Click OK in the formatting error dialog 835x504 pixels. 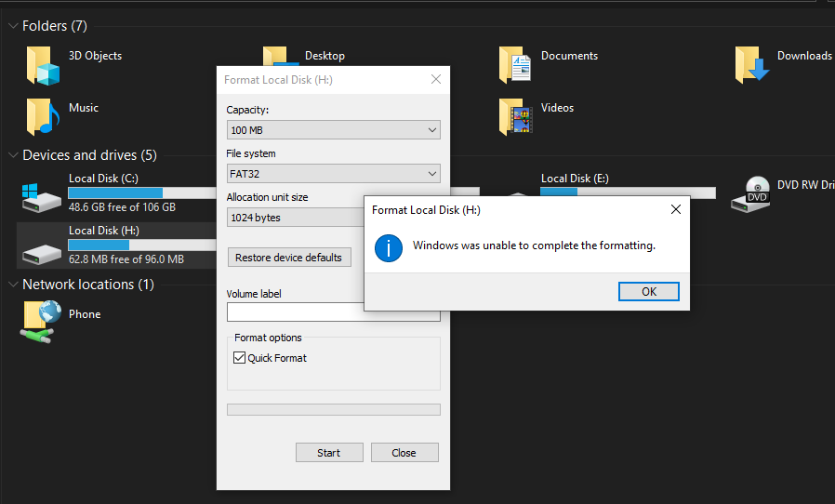pyautogui.click(x=649, y=291)
